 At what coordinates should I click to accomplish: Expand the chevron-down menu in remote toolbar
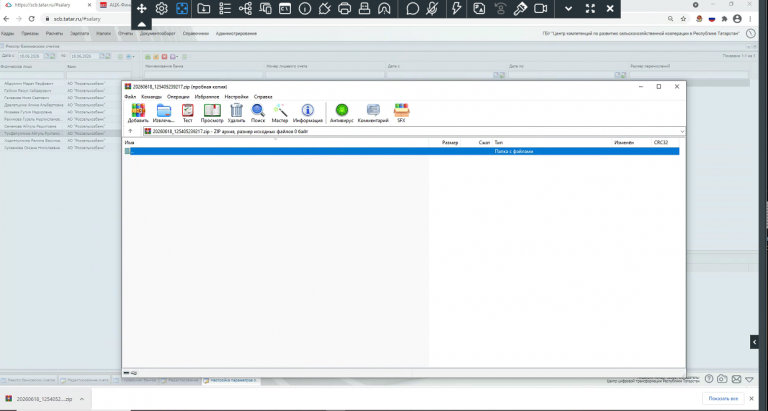pos(568,9)
